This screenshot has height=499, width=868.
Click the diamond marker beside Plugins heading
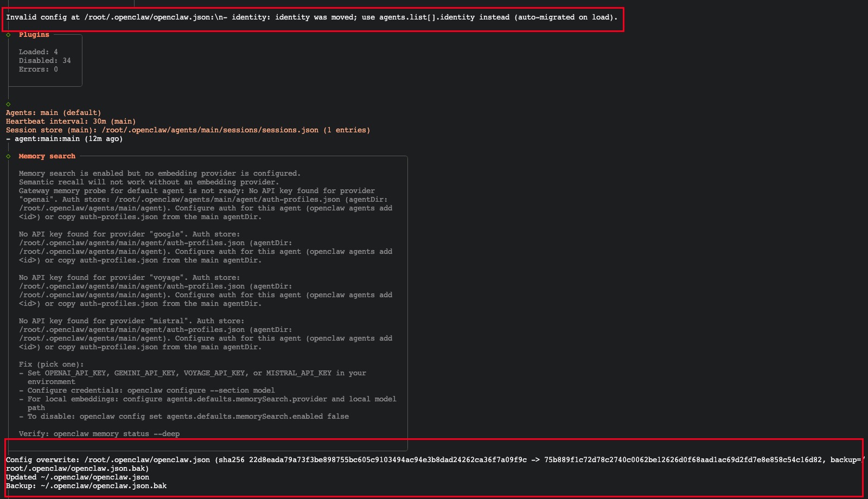point(8,35)
